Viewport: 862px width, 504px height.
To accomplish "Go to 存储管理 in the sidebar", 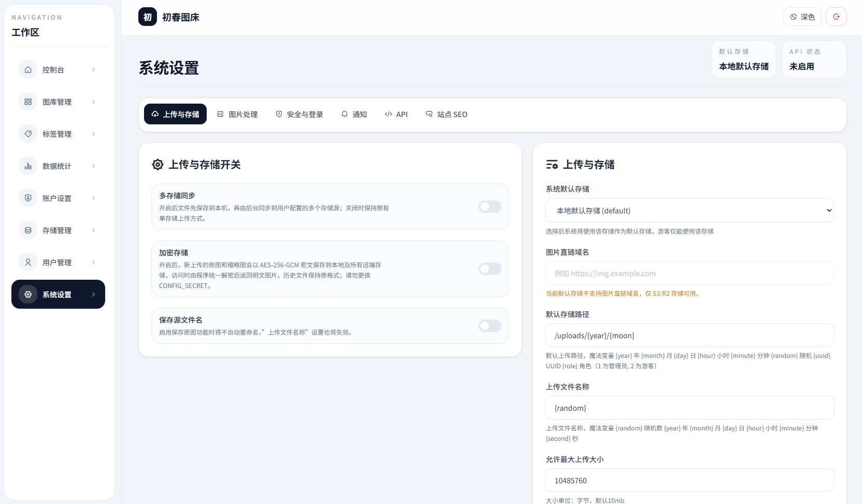I will click(58, 230).
